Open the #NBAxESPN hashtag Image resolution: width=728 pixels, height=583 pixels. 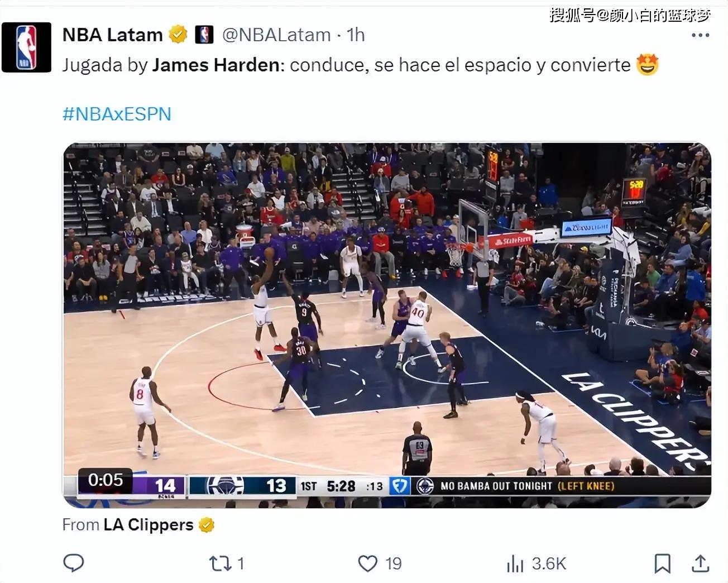tap(117, 114)
